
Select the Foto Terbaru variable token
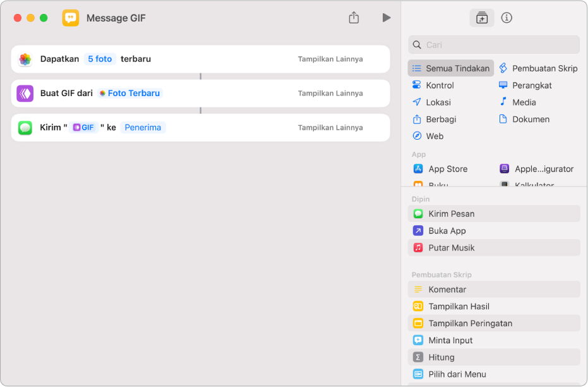click(x=129, y=93)
